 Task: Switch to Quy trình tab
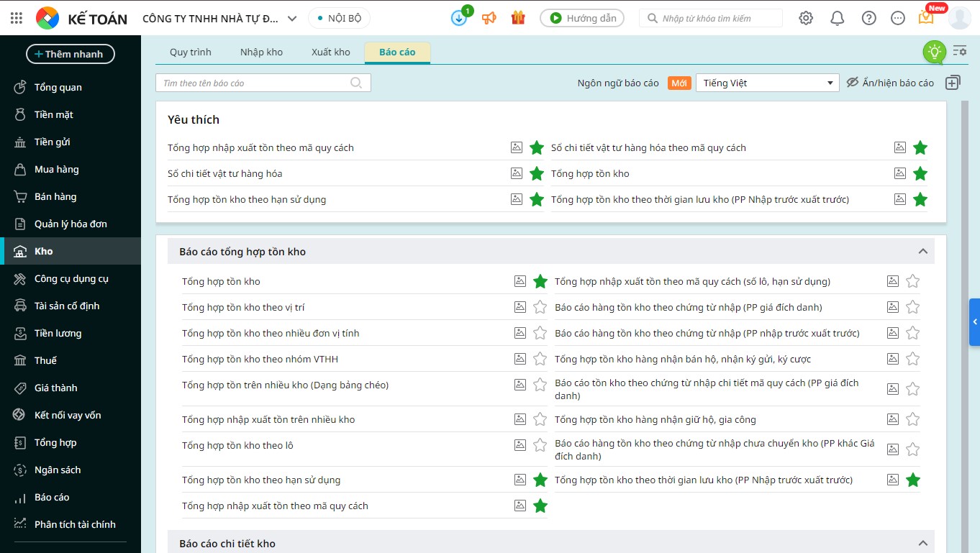click(191, 52)
